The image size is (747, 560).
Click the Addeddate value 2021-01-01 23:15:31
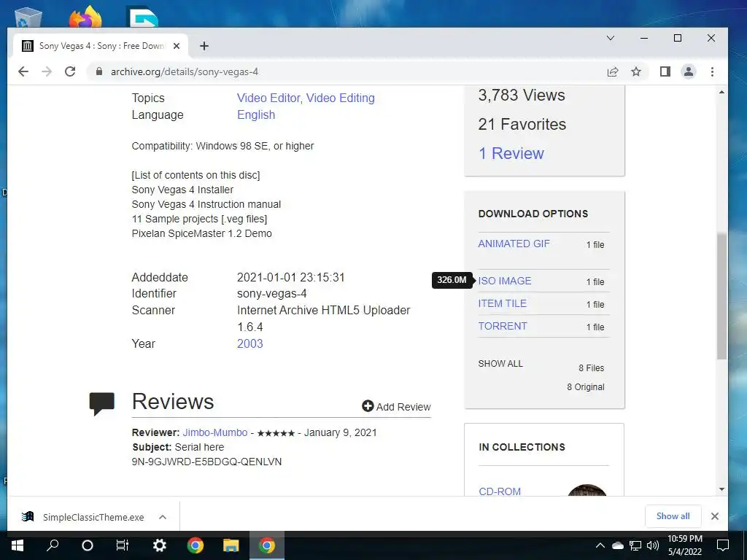click(x=290, y=278)
